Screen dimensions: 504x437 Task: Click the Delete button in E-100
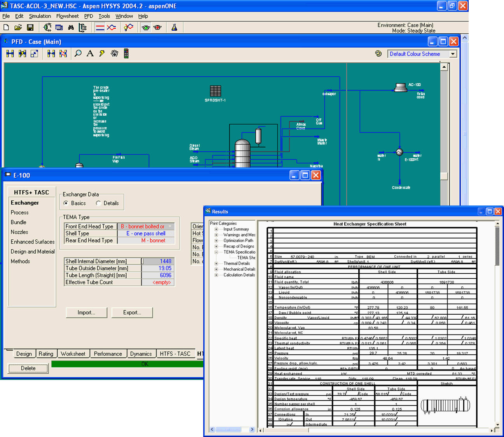click(x=28, y=368)
